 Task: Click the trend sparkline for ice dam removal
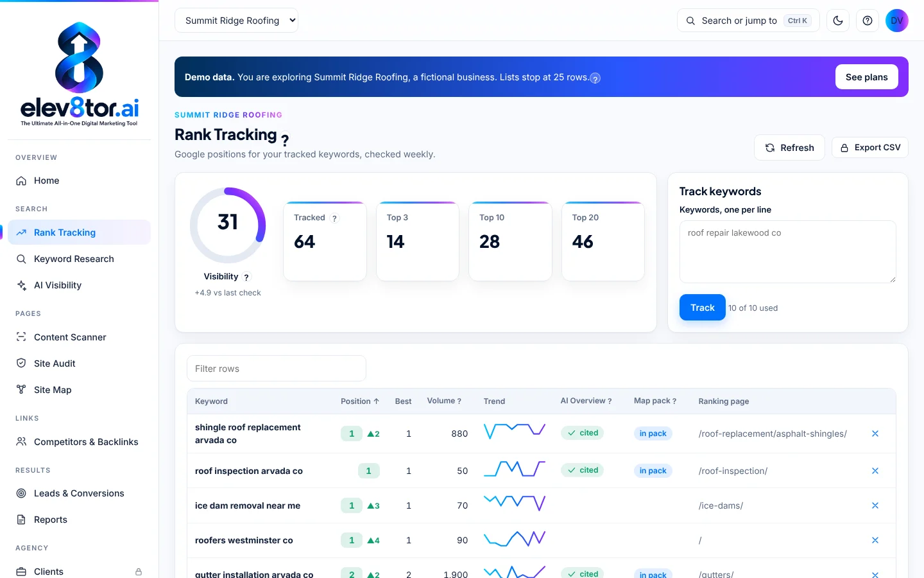514,502
